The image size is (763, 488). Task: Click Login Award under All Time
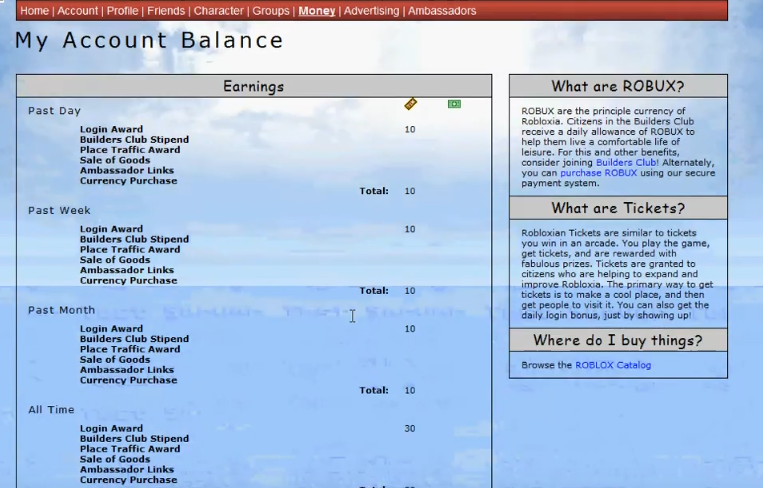pyautogui.click(x=111, y=428)
